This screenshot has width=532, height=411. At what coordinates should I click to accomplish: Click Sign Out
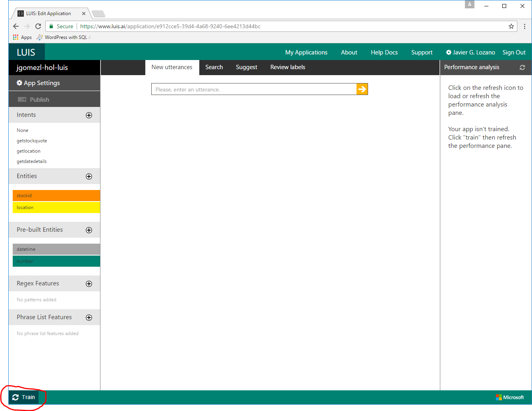pos(514,52)
